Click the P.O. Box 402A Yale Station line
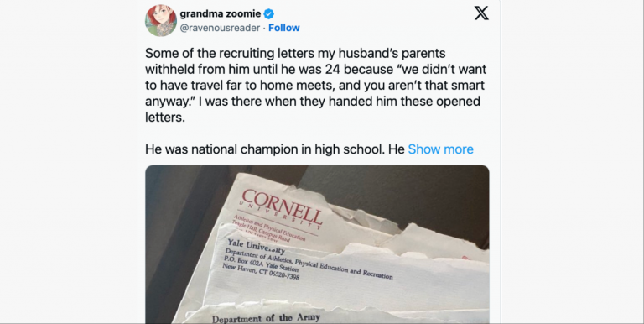644x324 pixels. click(x=262, y=264)
